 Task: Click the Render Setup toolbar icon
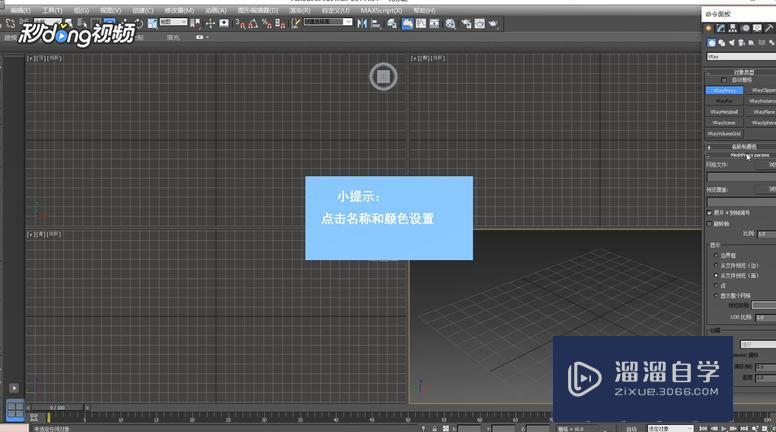pos(466,23)
